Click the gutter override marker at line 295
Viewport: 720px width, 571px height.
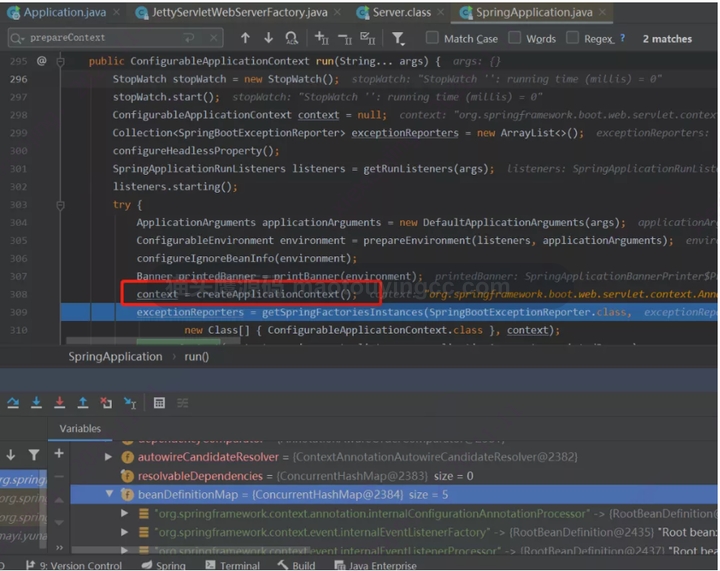pyautogui.click(x=42, y=61)
